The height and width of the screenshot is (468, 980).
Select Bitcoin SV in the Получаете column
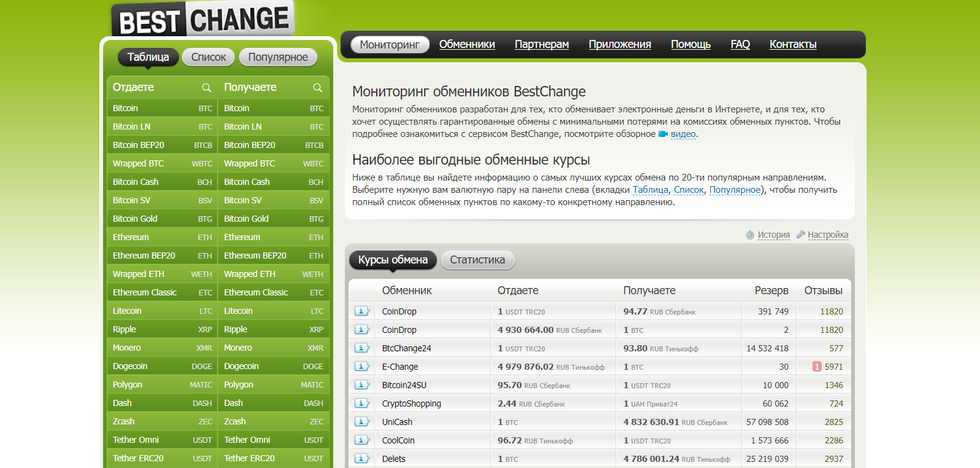(274, 200)
